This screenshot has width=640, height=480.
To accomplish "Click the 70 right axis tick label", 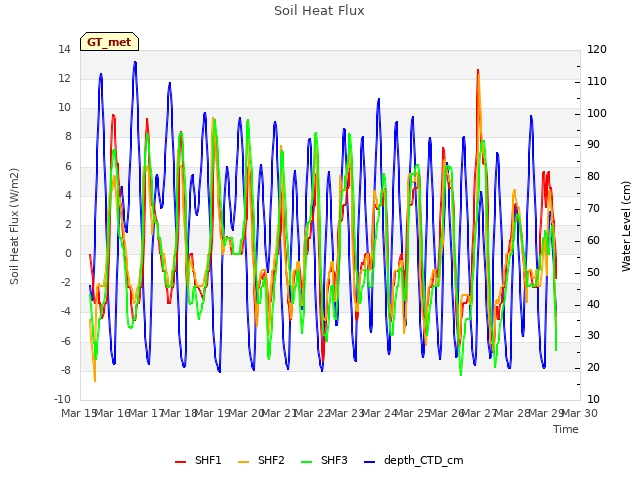I will coord(594,209).
